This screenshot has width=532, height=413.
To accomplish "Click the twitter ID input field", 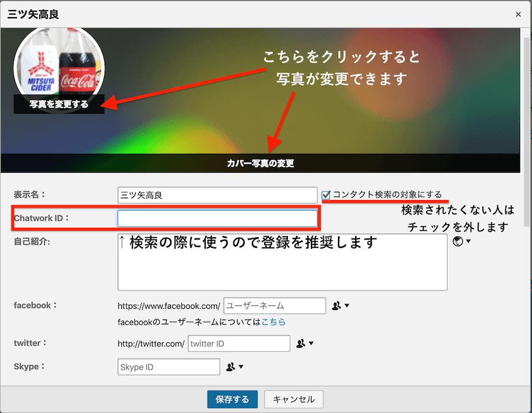I will tap(239, 344).
